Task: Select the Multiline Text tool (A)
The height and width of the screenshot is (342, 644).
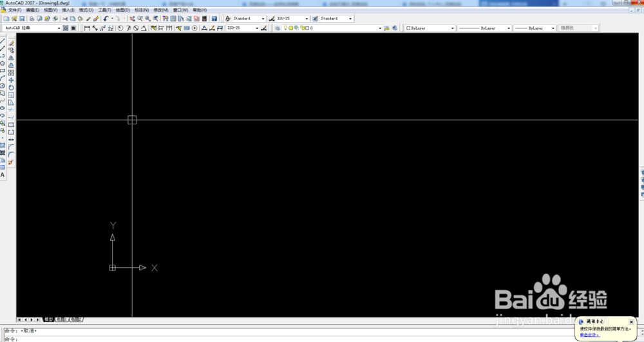Action: [3, 175]
